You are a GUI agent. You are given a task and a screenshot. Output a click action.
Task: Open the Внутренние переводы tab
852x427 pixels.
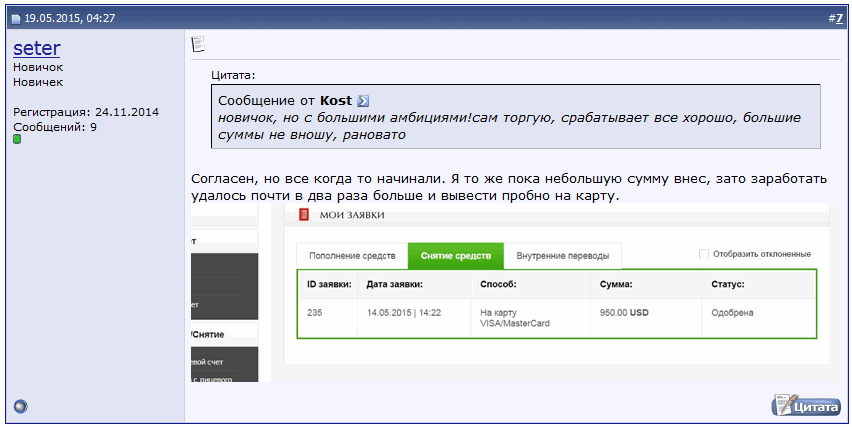(x=562, y=256)
